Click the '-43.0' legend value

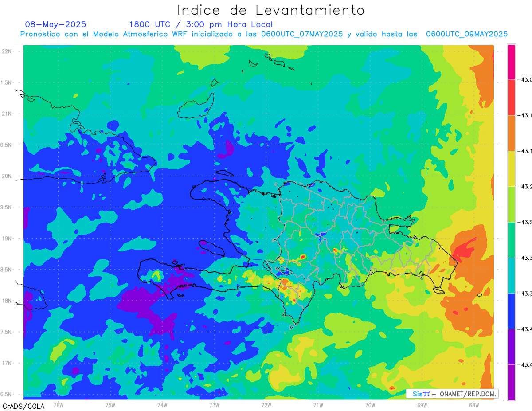pos(526,80)
